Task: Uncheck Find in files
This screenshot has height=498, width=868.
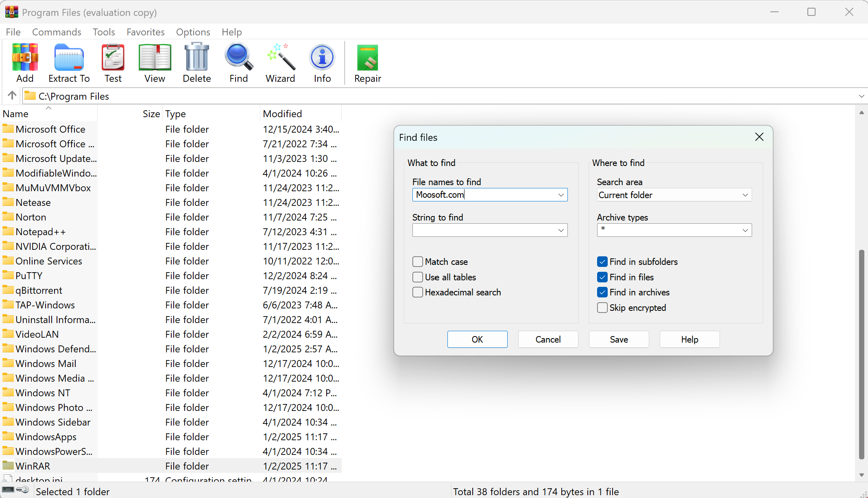Action: pyautogui.click(x=602, y=277)
